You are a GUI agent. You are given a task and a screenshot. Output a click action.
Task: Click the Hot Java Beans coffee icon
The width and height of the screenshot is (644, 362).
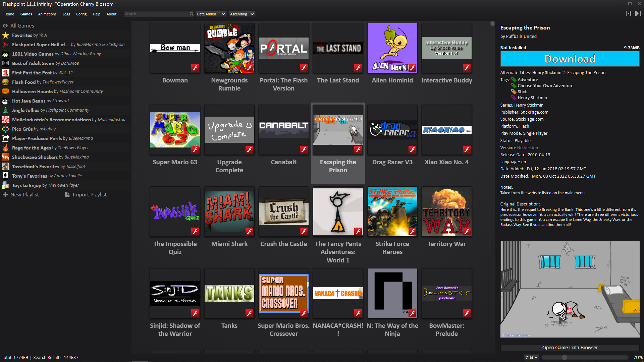[5, 101]
